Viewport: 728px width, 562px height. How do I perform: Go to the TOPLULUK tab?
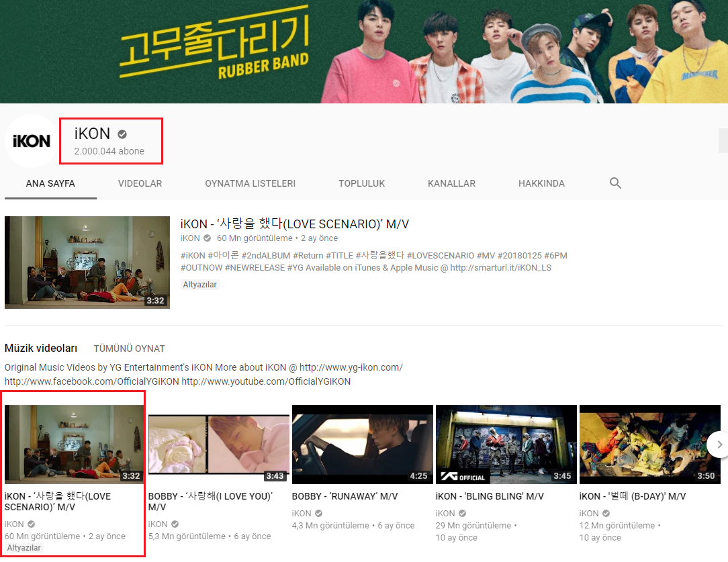pyautogui.click(x=361, y=183)
